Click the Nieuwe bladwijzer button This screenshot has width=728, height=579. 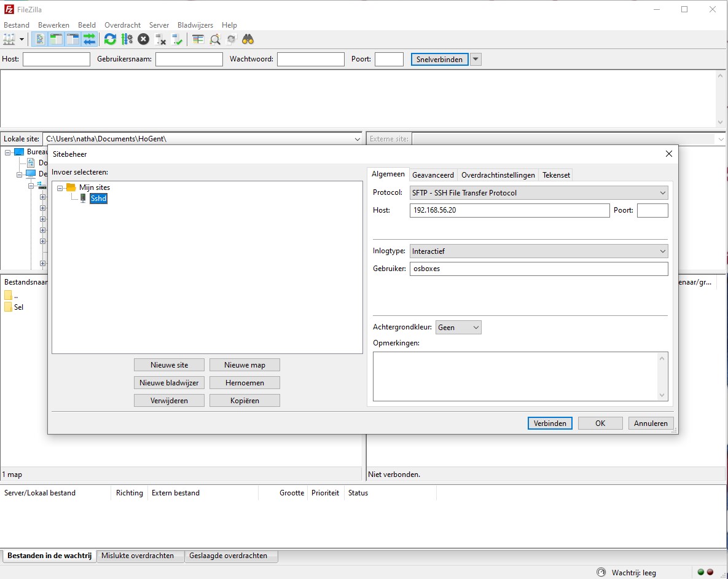[x=169, y=383]
